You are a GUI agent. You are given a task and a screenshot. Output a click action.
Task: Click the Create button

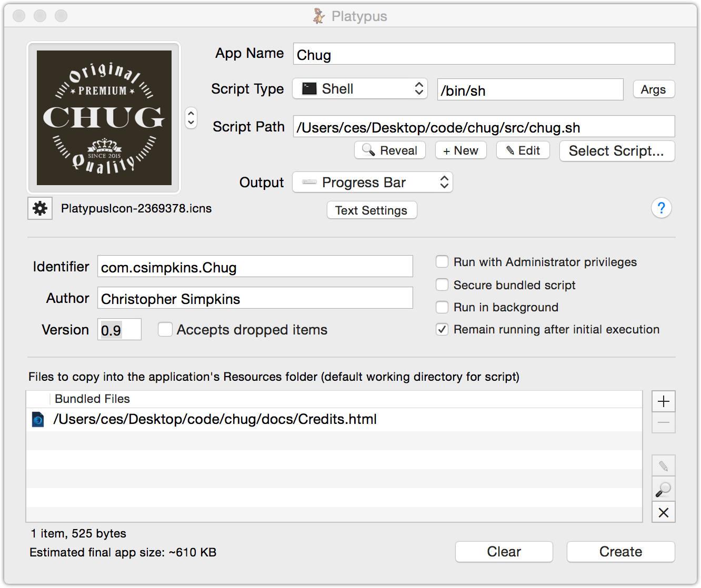pyautogui.click(x=621, y=552)
